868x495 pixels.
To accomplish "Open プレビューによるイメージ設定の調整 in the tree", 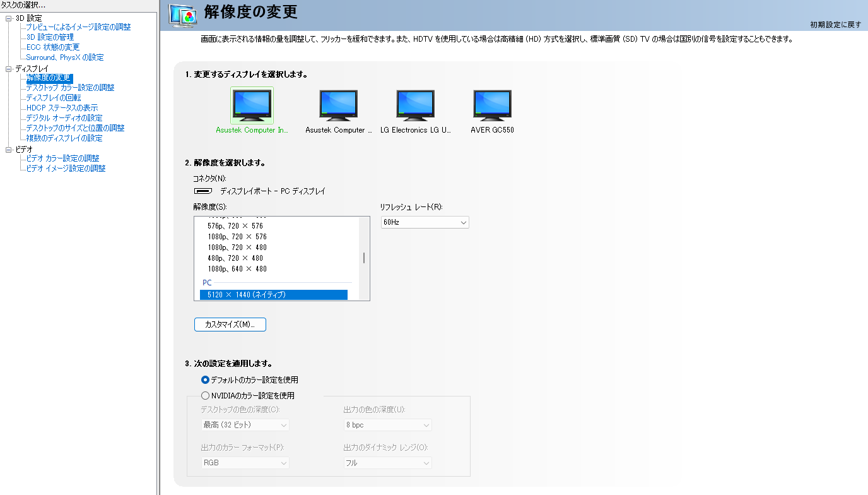I will point(78,27).
